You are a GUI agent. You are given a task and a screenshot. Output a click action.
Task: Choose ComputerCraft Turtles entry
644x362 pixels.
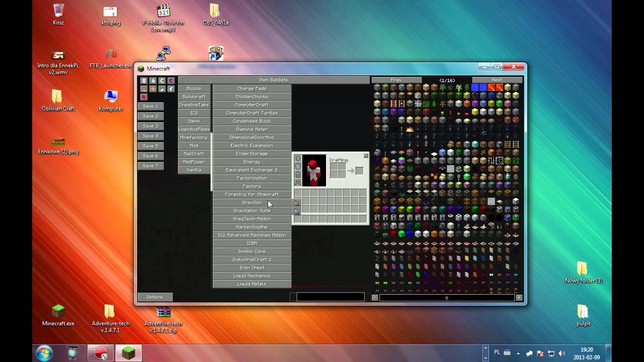coord(252,113)
